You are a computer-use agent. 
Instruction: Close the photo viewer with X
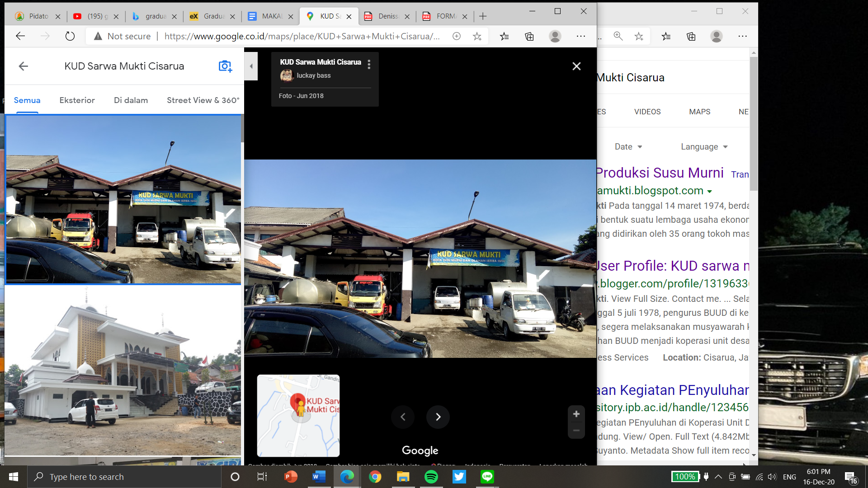[576, 66]
